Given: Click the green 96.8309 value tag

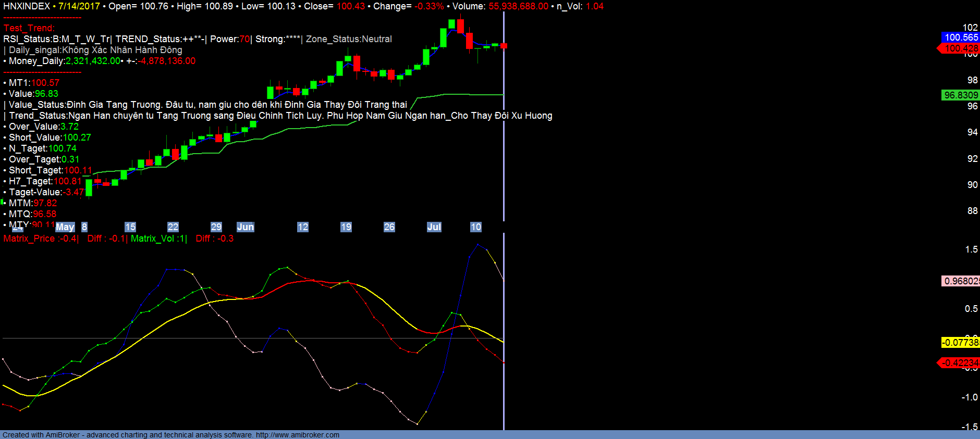Looking at the screenshot, I should [960, 95].
